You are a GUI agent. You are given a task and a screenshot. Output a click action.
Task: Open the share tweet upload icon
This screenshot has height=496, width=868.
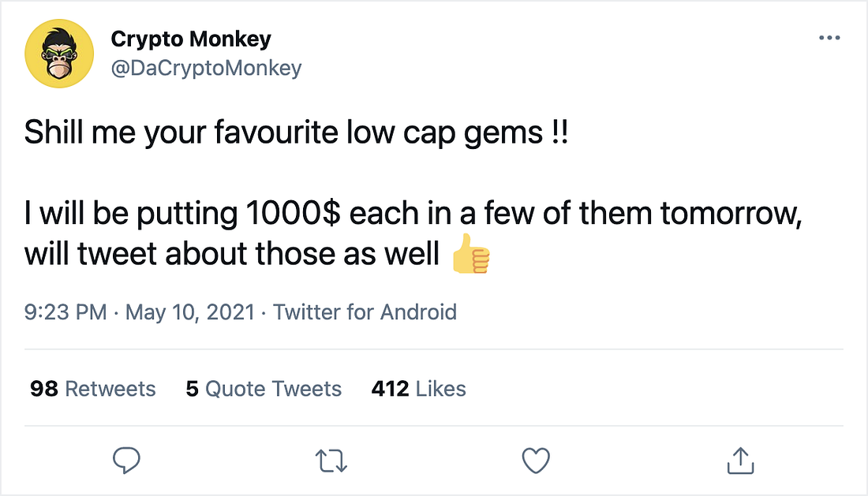pyautogui.click(x=740, y=460)
